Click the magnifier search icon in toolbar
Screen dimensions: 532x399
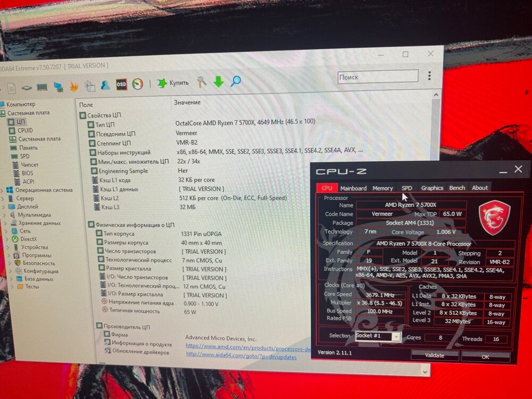point(236,81)
